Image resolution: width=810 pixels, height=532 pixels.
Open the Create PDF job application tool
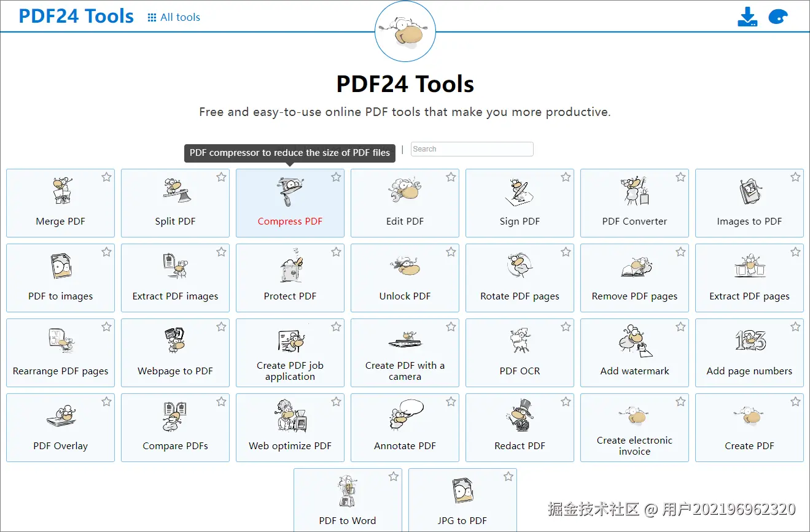[290, 353]
